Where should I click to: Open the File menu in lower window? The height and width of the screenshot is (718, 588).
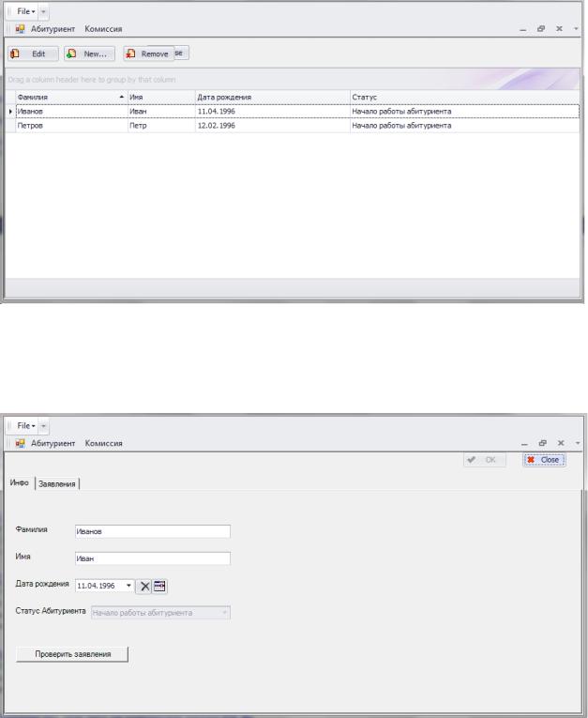tap(25, 426)
